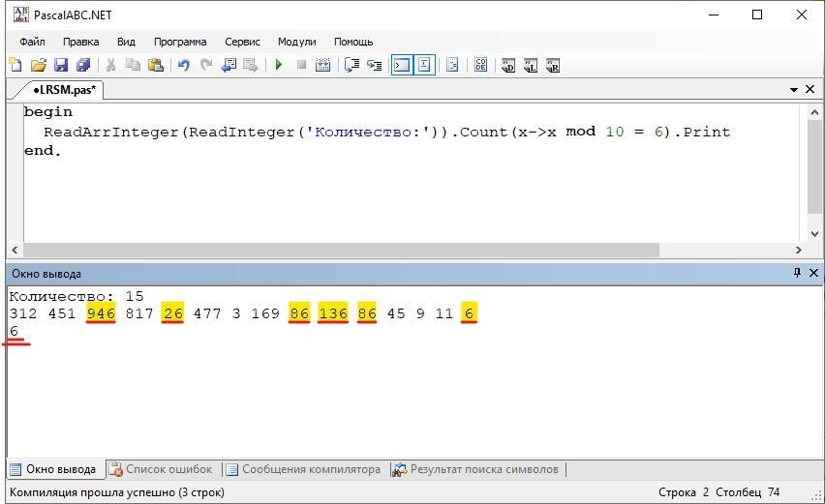
Task: Toggle the input window toolbar icon
Action: [424, 65]
